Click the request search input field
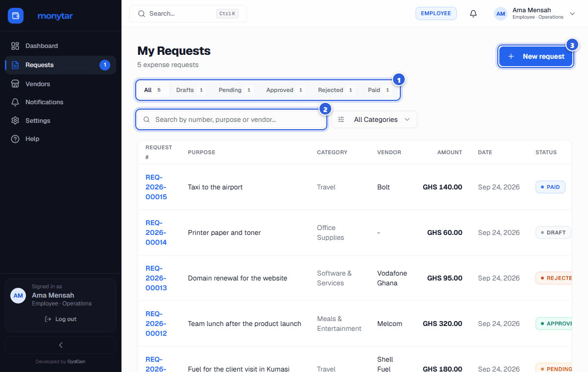 coord(231,119)
